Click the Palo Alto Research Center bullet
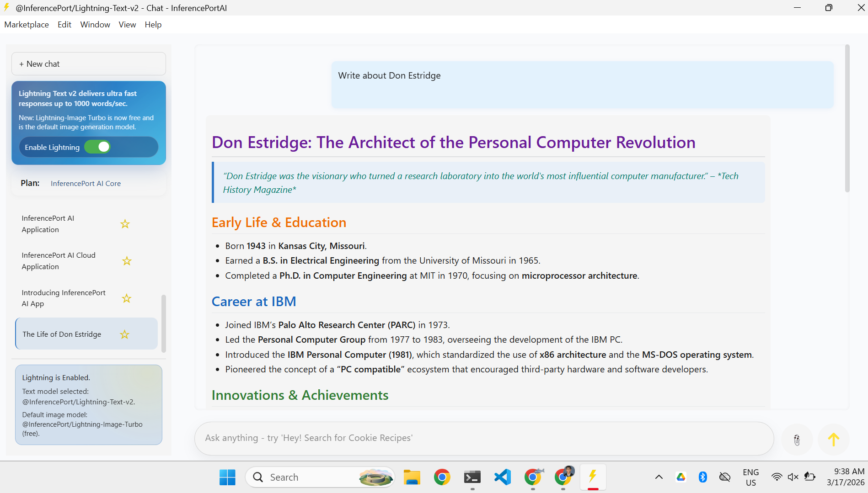Screen dimensions: 868x493 pyautogui.click(x=338, y=325)
